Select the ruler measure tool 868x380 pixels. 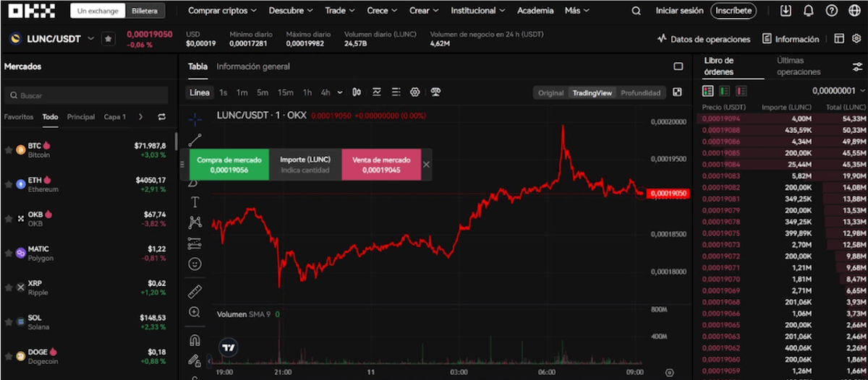(195, 292)
